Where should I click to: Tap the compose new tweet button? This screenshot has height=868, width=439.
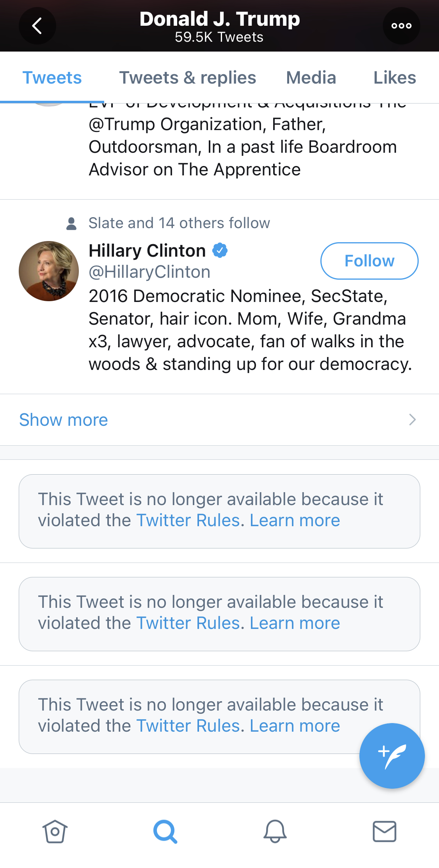pos(392,755)
